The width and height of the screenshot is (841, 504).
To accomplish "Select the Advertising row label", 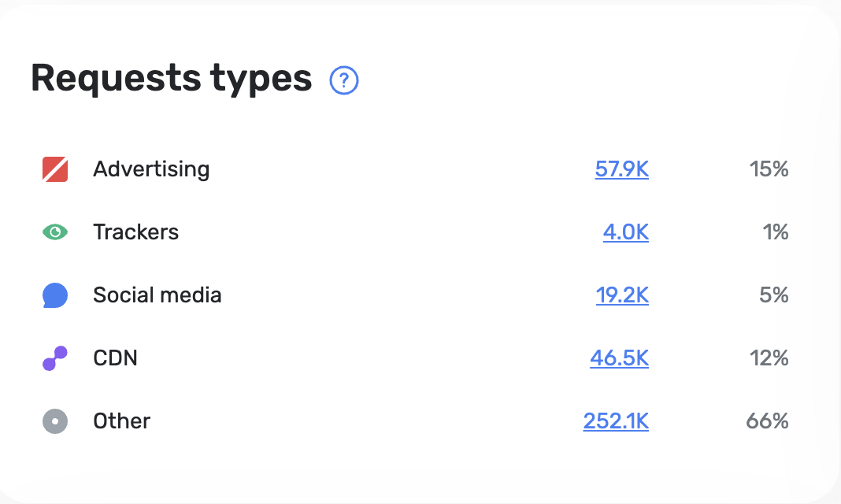I will coord(151,169).
